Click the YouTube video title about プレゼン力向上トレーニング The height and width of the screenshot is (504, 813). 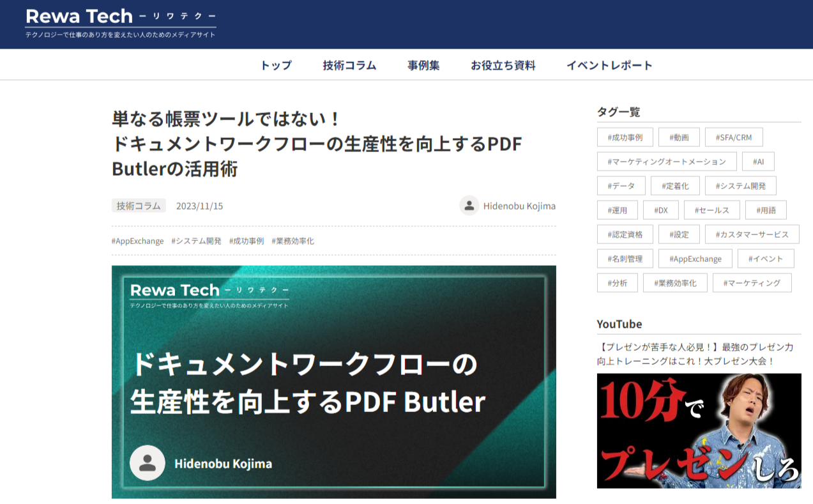[695, 354]
